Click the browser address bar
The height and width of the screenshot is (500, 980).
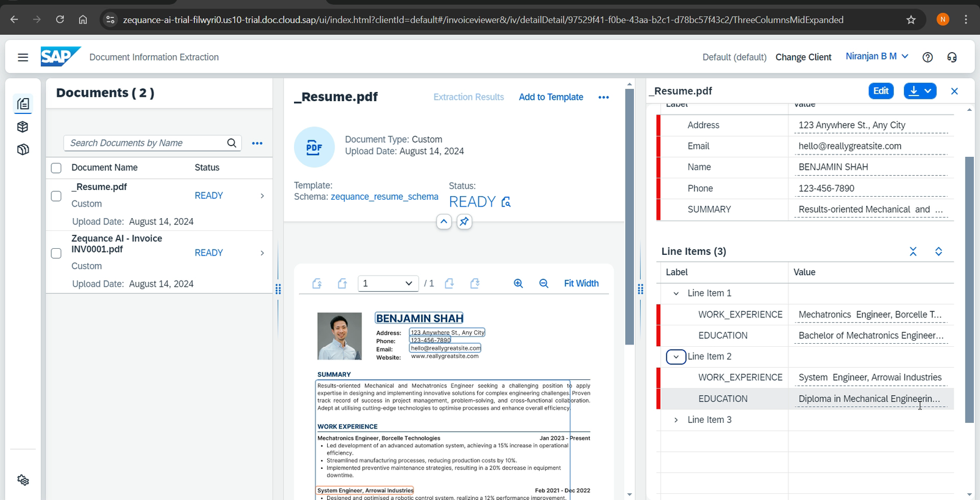[483, 20]
